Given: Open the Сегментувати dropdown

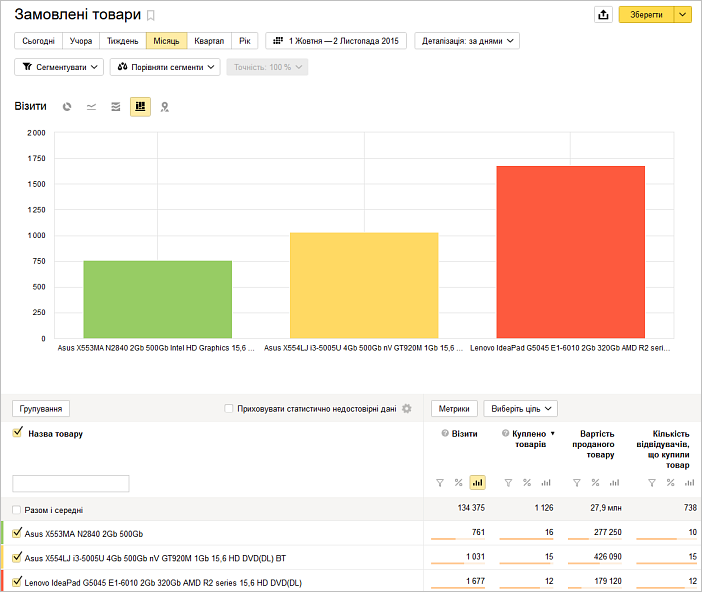Looking at the screenshot, I should click(x=59, y=67).
